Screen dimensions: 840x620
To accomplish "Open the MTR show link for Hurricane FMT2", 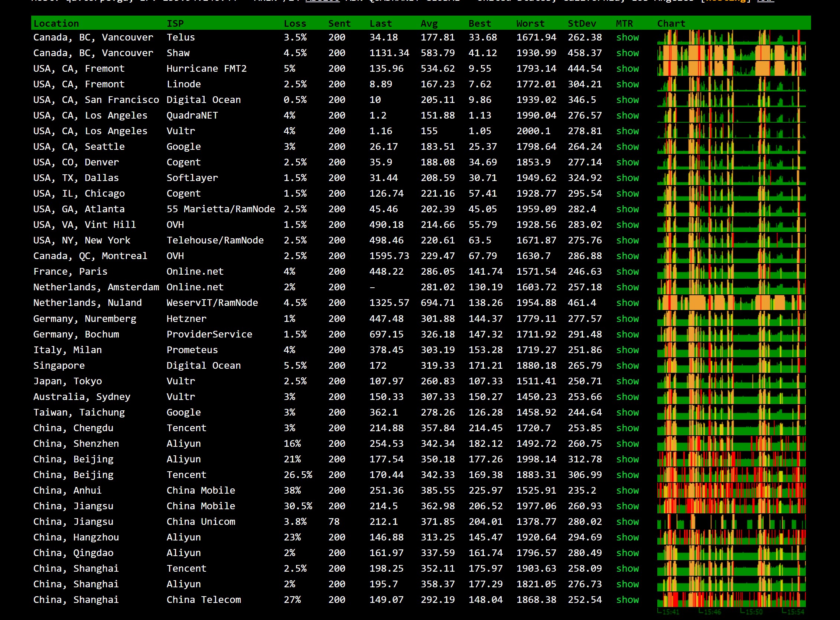I will [x=627, y=69].
